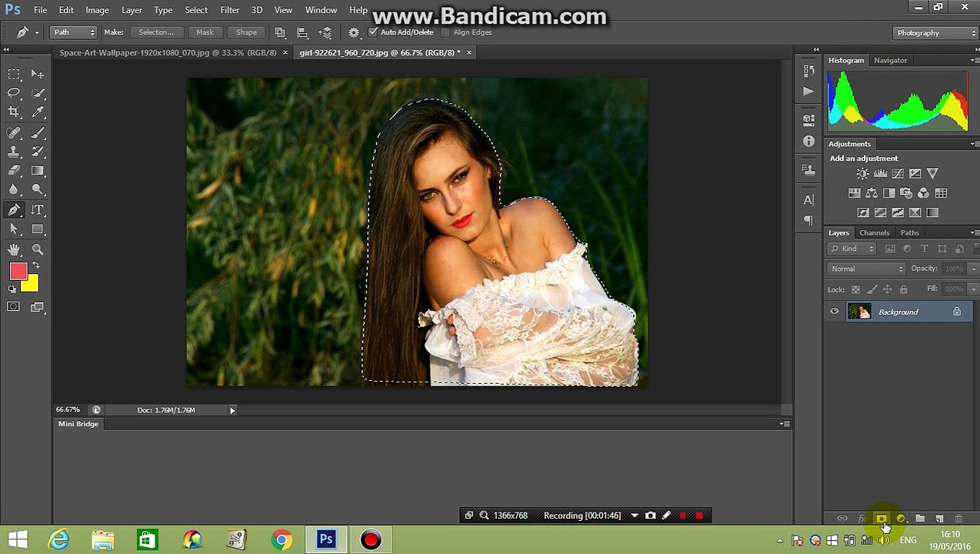The height and width of the screenshot is (554, 980).
Task: Select the Eyedropper tool
Action: [38, 112]
